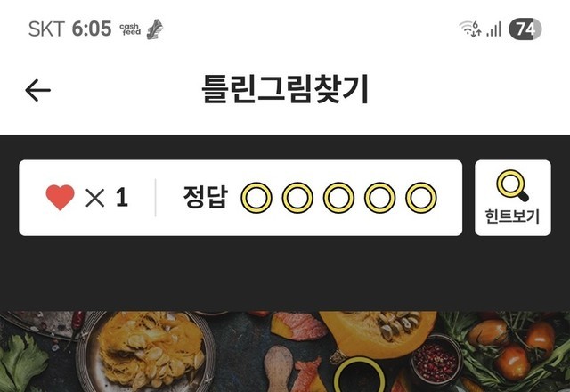Select the fourth 정답 answer circle

(x=380, y=198)
